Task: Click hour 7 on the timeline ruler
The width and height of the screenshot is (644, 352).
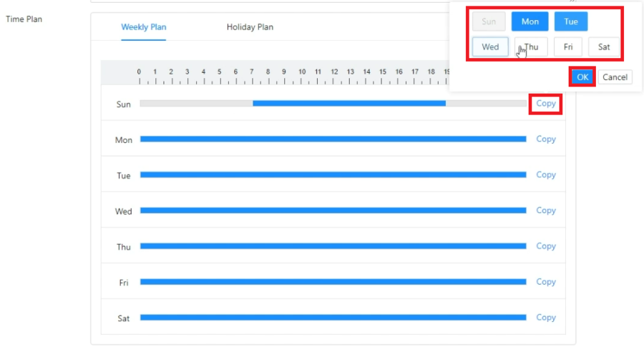Action: pyautogui.click(x=252, y=72)
